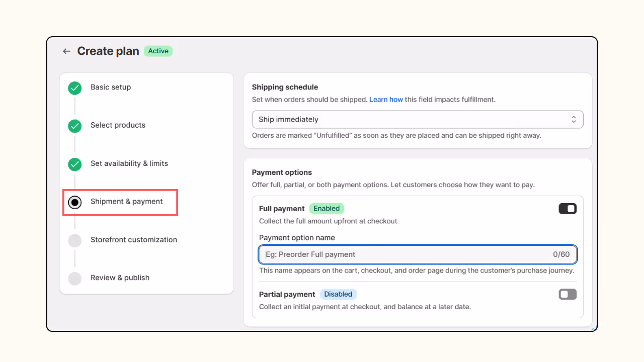Click text 'Collect the full amount upfront at checkout.'
The height and width of the screenshot is (362, 644).
[329, 221]
